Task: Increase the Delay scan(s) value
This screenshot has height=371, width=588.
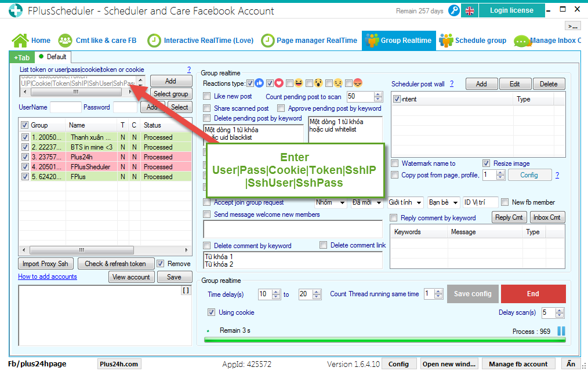Action: point(560,310)
